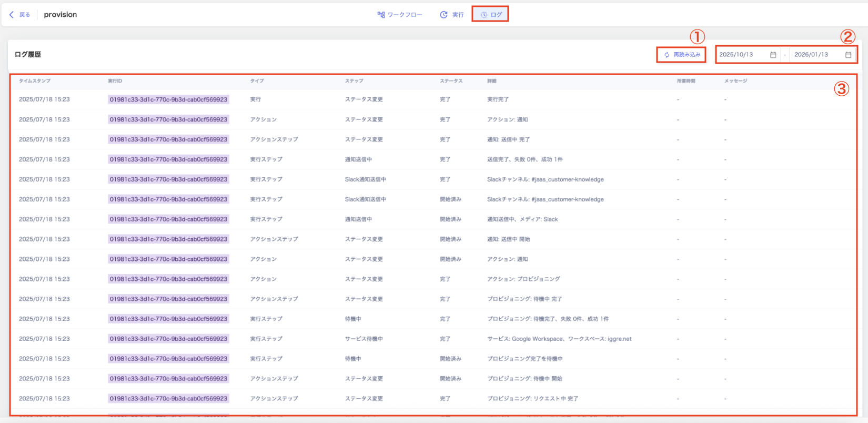This screenshot has width=868, height=423.
Task: Click detail プロビジョニング: 待機中 完了
Action: click(x=524, y=299)
